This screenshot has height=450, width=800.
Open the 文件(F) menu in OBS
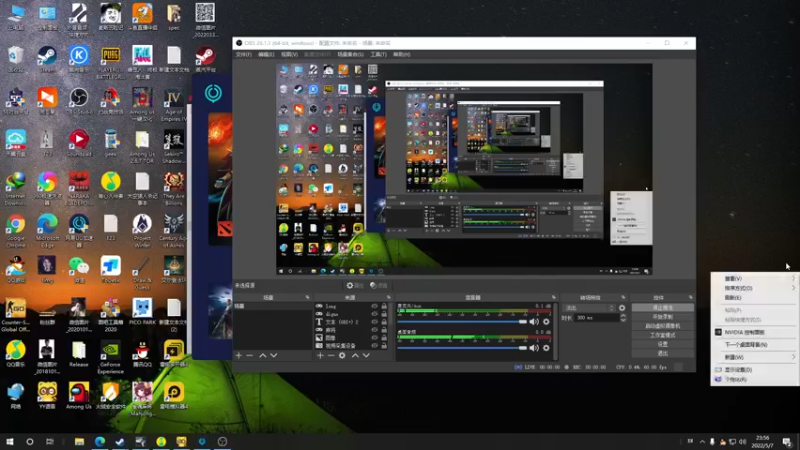point(243,54)
